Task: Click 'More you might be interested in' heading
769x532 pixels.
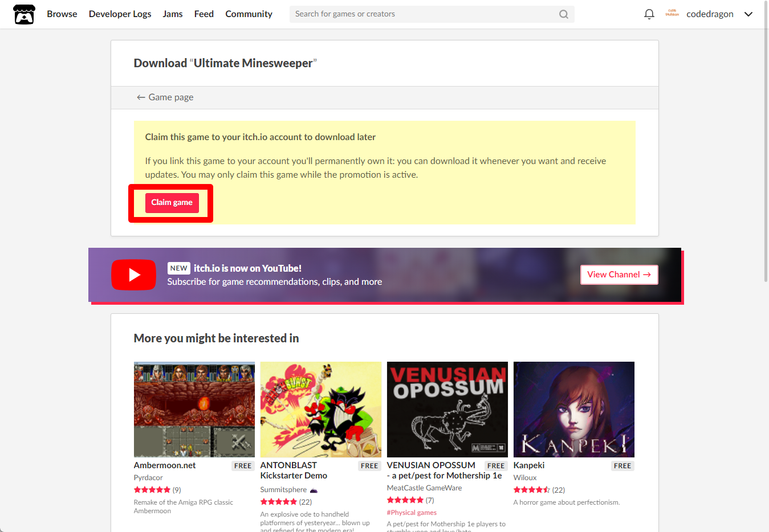Action: point(217,338)
